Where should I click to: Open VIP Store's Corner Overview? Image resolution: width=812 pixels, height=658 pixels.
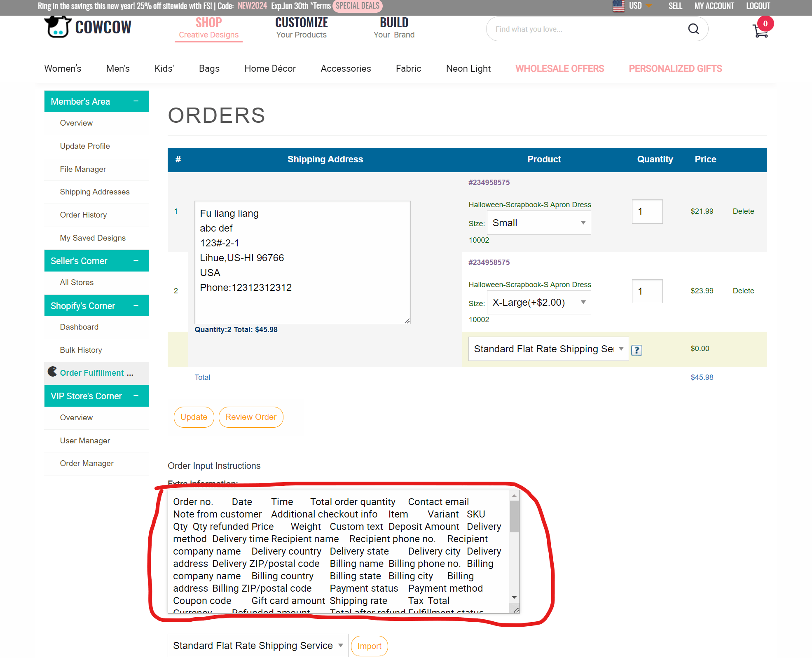[x=76, y=418]
